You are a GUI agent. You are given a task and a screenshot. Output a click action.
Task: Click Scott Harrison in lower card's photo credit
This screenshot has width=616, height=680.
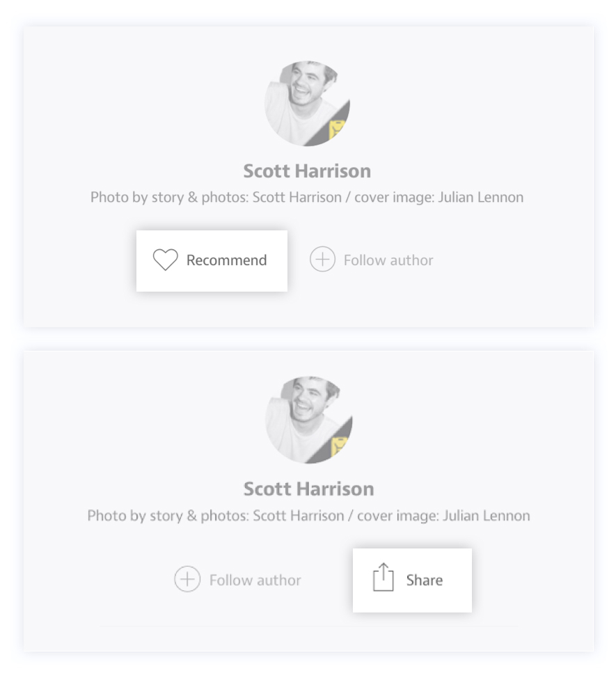pos(298,516)
